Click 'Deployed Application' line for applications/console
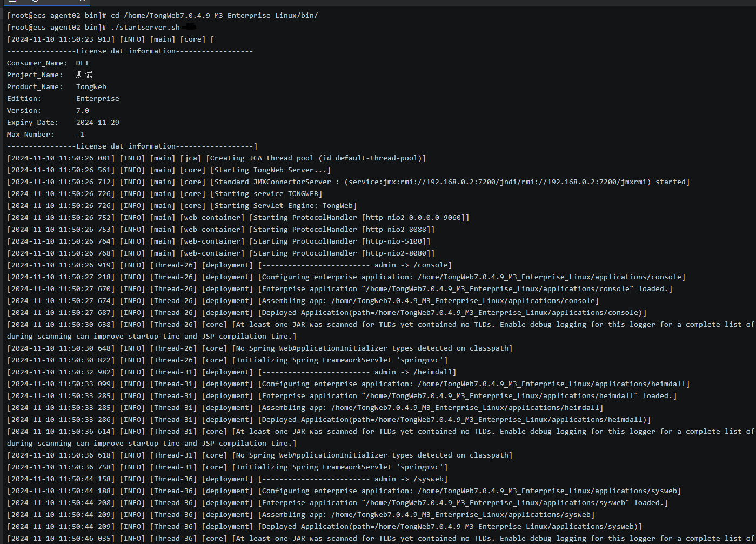The image size is (756, 544). click(452, 312)
